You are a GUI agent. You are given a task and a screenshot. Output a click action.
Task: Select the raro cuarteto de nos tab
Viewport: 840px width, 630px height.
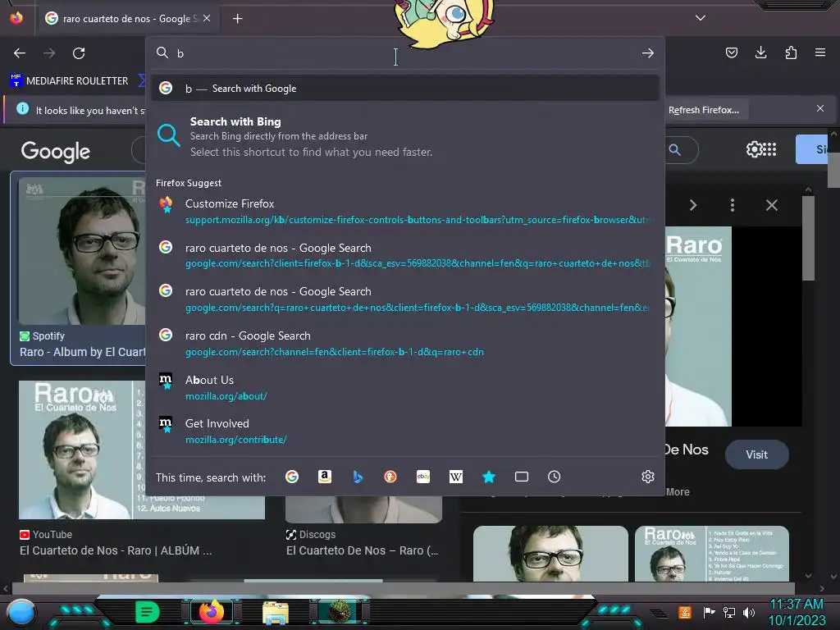coord(127,19)
